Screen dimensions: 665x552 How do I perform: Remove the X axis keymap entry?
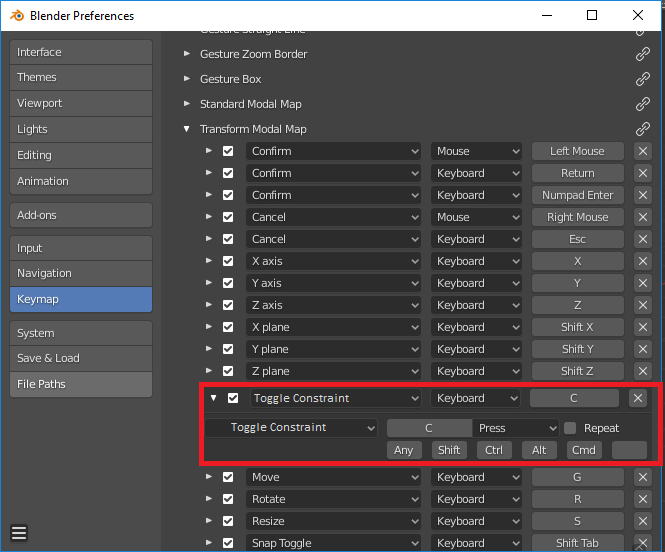click(643, 261)
